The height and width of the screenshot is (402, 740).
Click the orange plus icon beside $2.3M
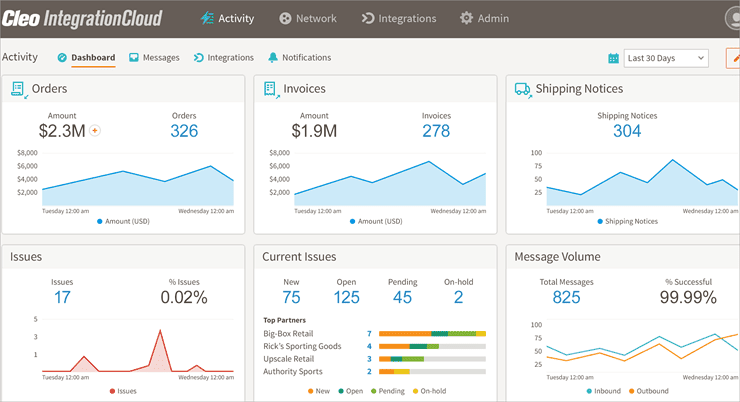(x=95, y=130)
